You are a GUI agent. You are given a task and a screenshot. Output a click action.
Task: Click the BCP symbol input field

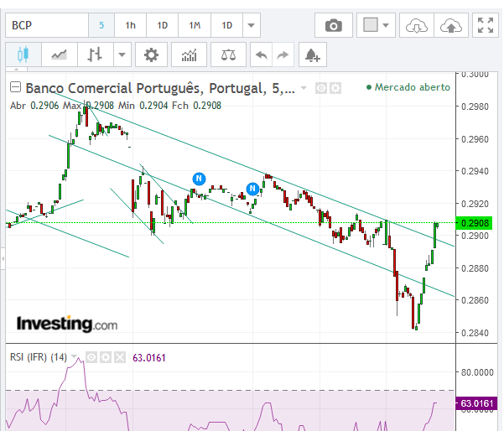tap(47, 25)
